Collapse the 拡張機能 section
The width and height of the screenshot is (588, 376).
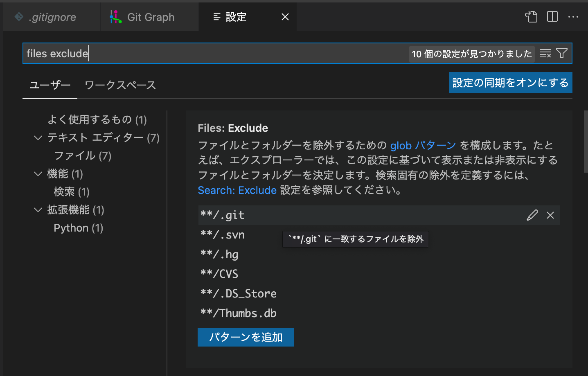tap(38, 209)
